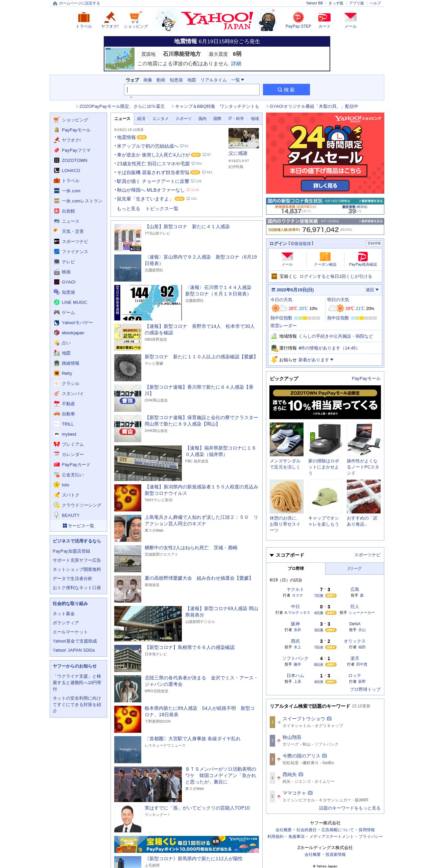Open the search suggestions arrow below search box
This screenshot has width=434, height=868.
tap(131, 97)
